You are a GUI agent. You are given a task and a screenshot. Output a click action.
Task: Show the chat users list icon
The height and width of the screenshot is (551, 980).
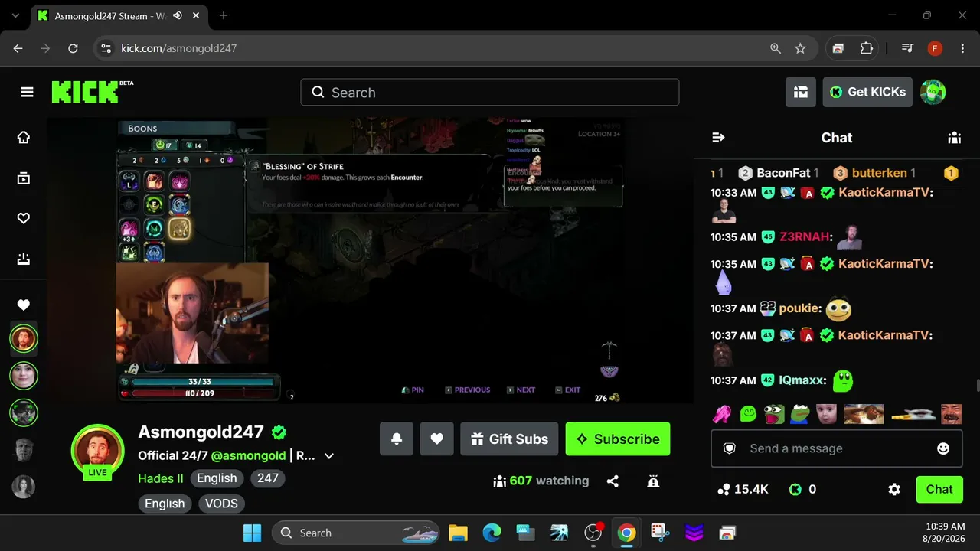tap(954, 138)
